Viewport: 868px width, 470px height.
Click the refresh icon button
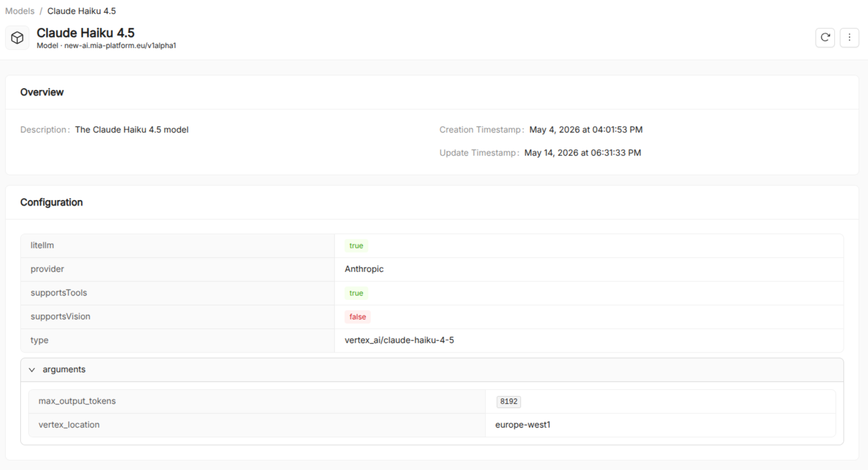825,38
